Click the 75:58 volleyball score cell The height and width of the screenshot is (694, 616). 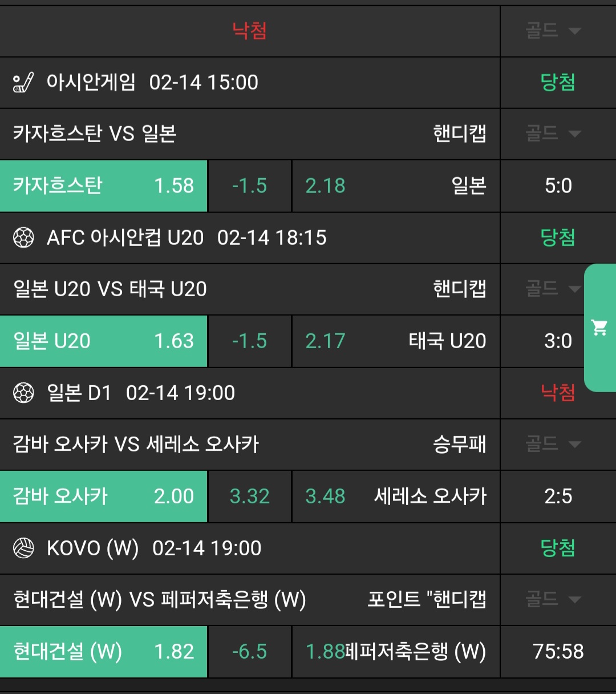click(558, 652)
